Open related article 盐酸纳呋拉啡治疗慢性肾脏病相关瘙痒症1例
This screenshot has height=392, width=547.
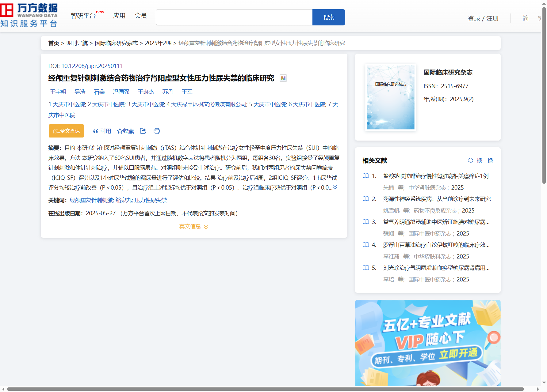click(x=436, y=176)
